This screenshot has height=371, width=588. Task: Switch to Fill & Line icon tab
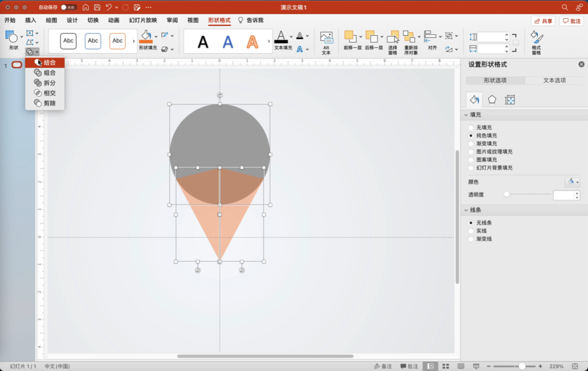click(x=474, y=100)
